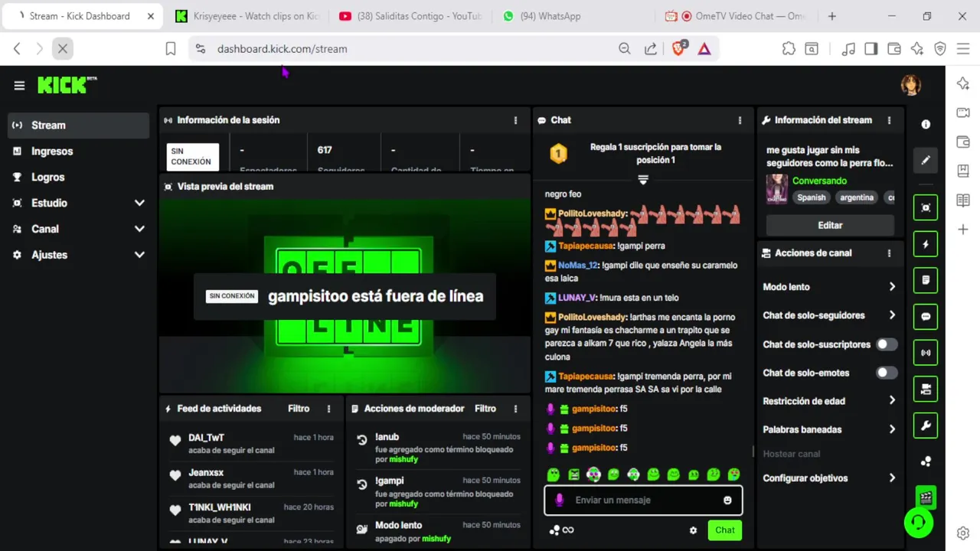The width and height of the screenshot is (980, 551).
Task: Open Configurar objetivos settings arrow
Action: pyautogui.click(x=892, y=478)
